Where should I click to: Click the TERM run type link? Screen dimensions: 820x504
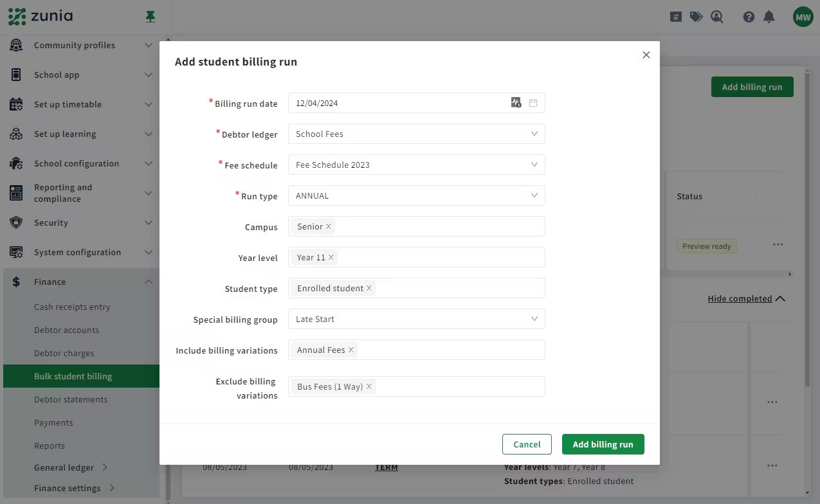[x=387, y=467]
